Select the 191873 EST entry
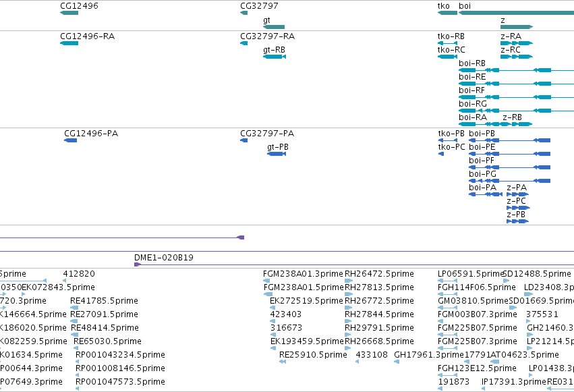This screenshot has height=392, width=574. pos(440,389)
